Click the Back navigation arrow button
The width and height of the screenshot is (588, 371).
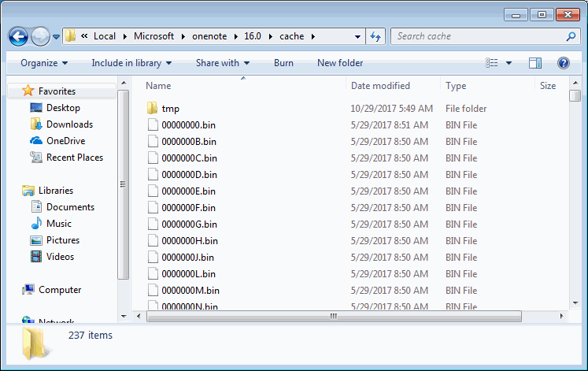point(18,36)
